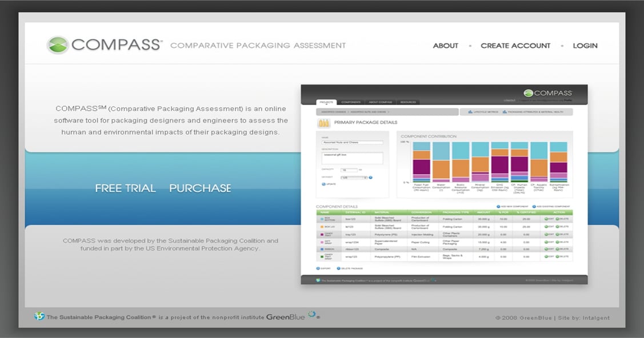Click the Delete icon in the Box Lid row
Viewport: 644px width, 338px height.
[558, 227]
